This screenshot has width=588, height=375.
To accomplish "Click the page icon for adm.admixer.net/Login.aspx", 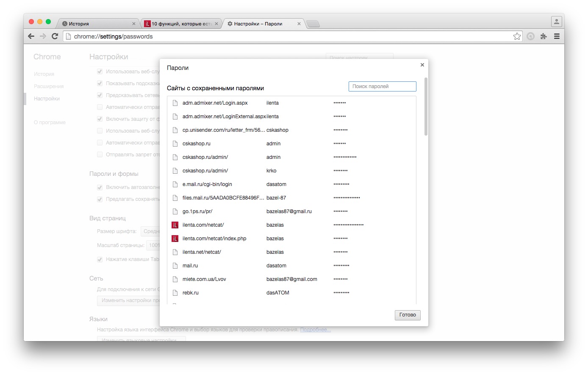I will tap(175, 103).
